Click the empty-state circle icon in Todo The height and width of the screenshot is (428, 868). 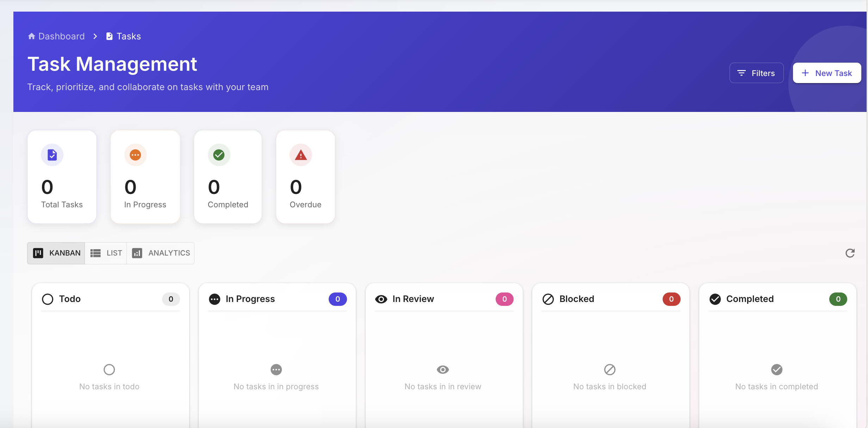click(109, 370)
